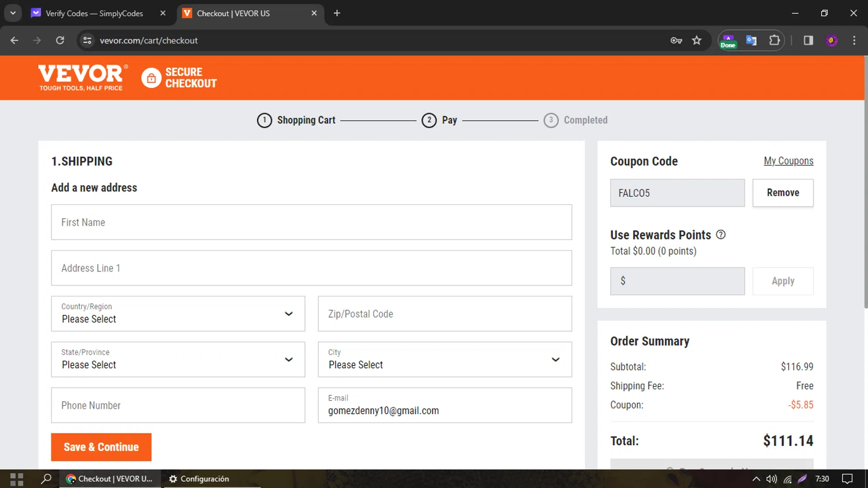The height and width of the screenshot is (488, 868).
Task: Open the Country/Region dropdown
Action: tap(178, 314)
